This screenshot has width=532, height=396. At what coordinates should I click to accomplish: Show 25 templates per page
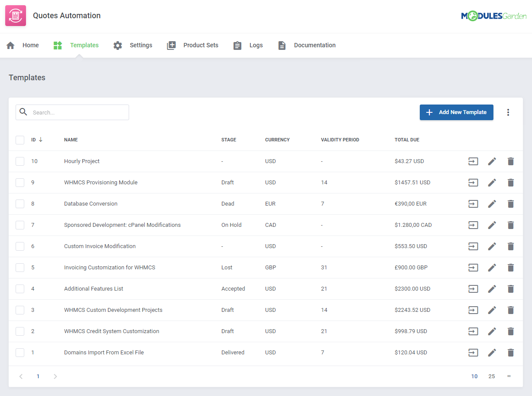pyautogui.click(x=491, y=376)
